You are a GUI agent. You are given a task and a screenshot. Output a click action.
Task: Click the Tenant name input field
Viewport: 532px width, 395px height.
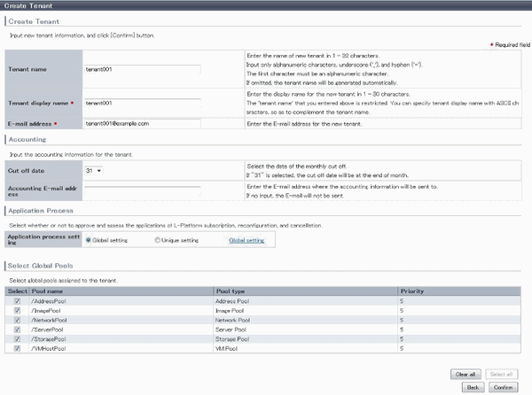pyautogui.click(x=142, y=68)
